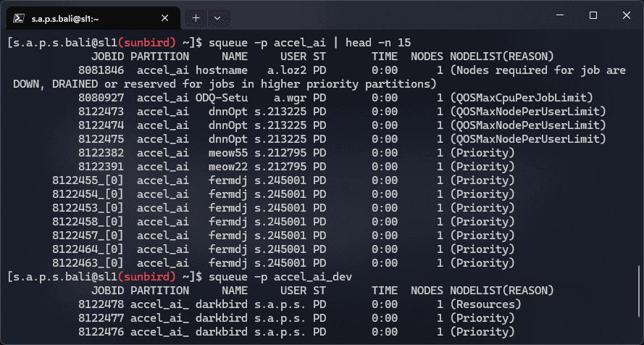Minimize the terminal window

[560, 15]
